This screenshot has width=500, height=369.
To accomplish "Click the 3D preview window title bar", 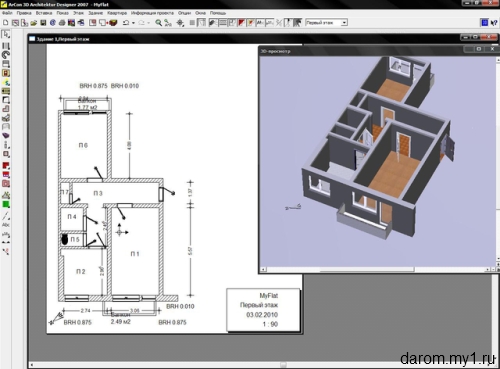I will tap(360, 51).
